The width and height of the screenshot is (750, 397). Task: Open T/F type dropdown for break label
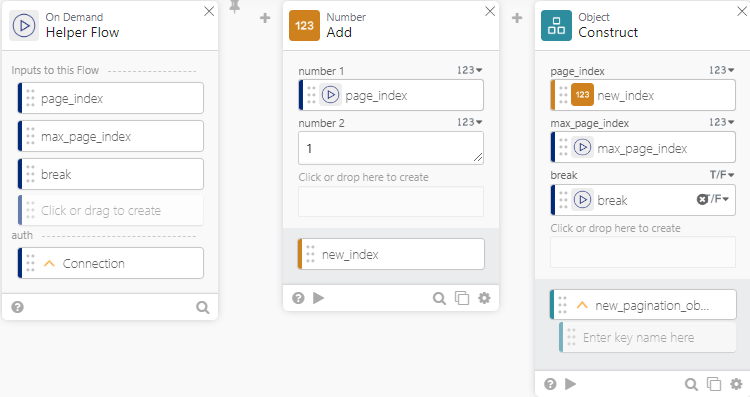721,175
